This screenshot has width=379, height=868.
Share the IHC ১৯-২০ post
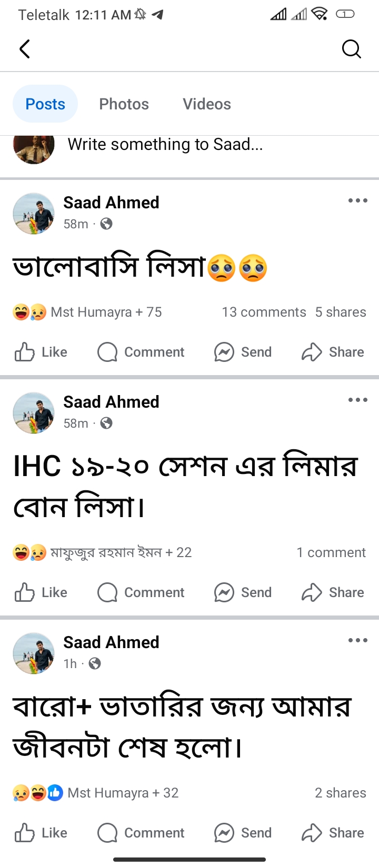pos(333,592)
